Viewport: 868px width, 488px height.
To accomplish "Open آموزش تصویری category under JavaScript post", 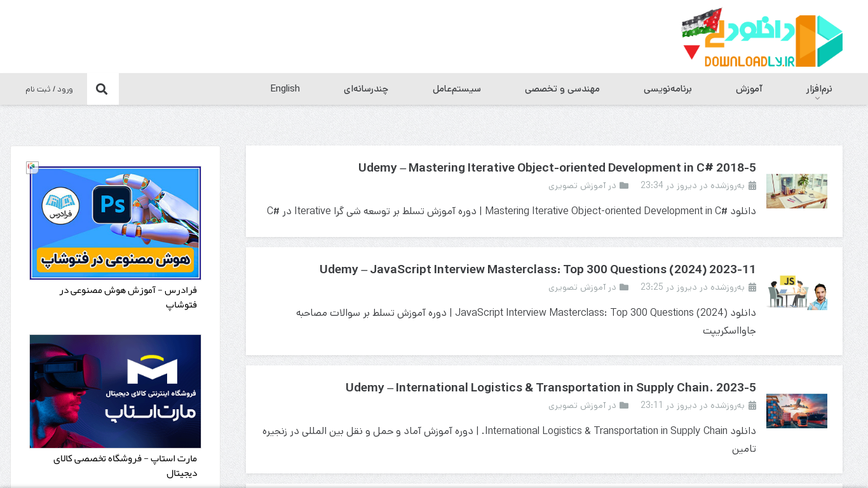I will (x=577, y=287).
